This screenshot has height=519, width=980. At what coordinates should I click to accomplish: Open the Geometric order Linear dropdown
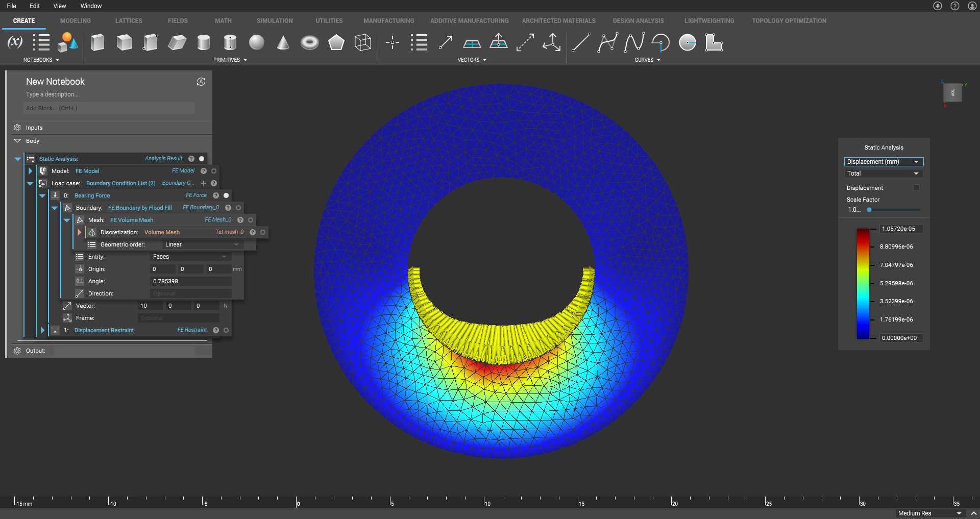202,244
